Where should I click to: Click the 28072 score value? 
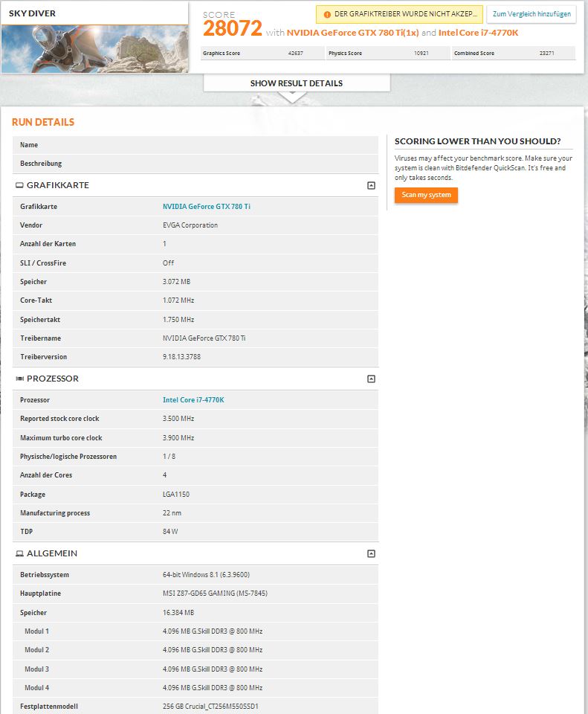tap(233, 29)
